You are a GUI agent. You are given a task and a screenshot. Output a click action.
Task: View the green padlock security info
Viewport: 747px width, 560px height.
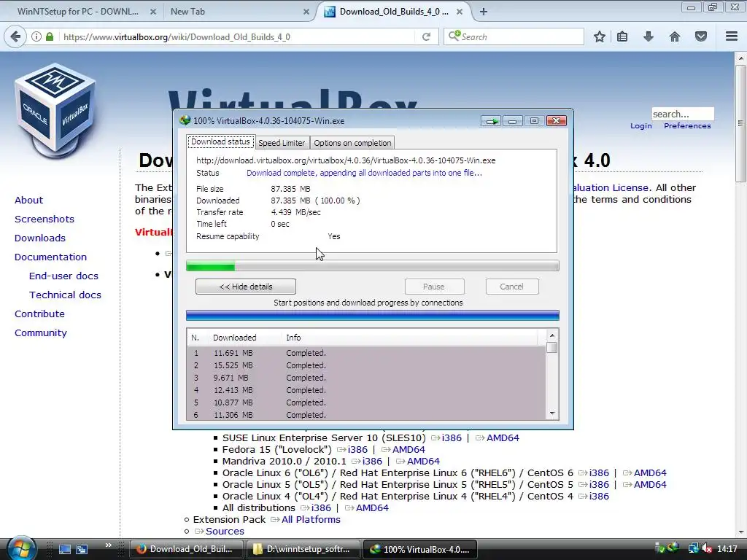[x=50, y=36]
